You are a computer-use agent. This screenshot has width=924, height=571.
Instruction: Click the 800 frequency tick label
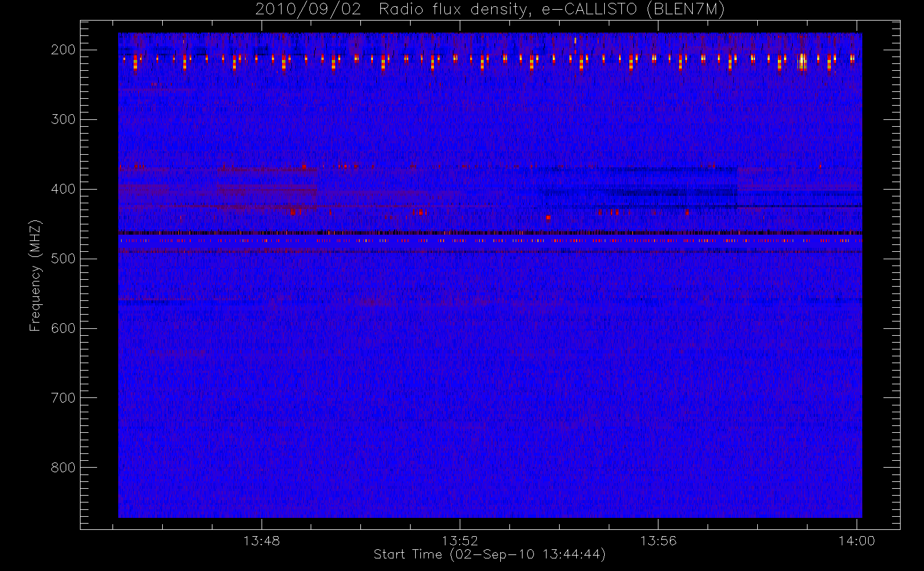click(x=63, y=468)
